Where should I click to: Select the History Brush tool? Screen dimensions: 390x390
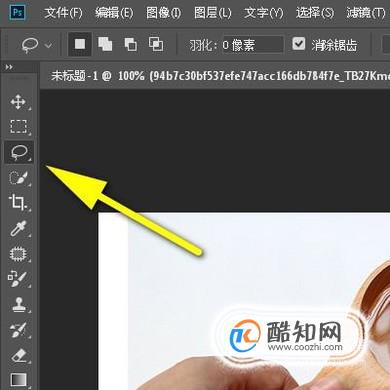tap(18, 330)
